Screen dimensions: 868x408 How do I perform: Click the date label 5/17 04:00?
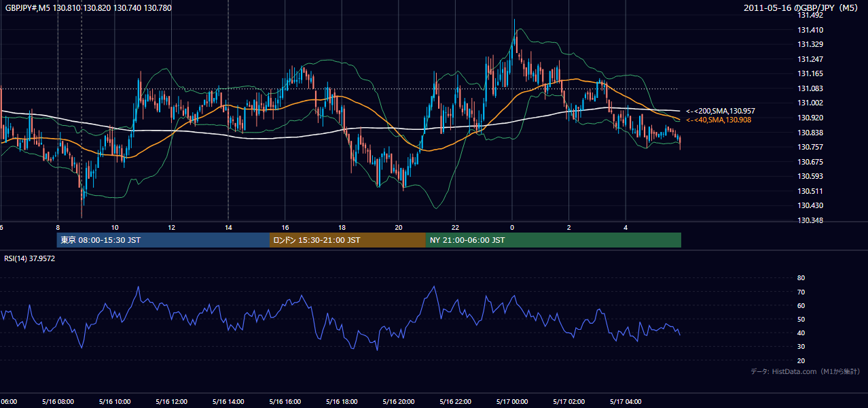626,402
